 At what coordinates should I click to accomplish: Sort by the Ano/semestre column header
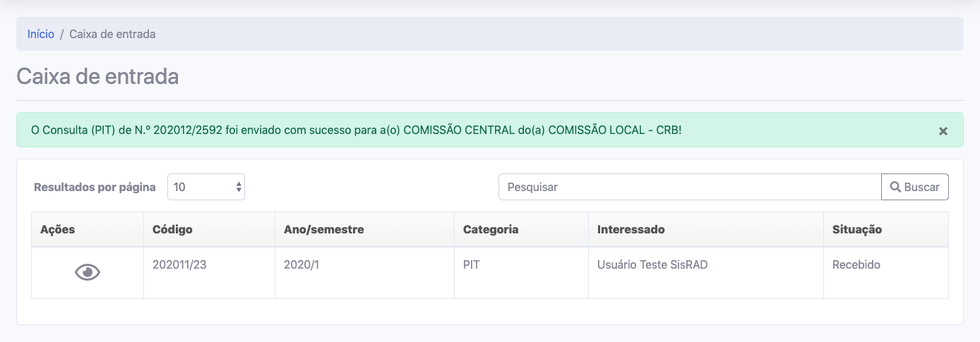[324, 229]
